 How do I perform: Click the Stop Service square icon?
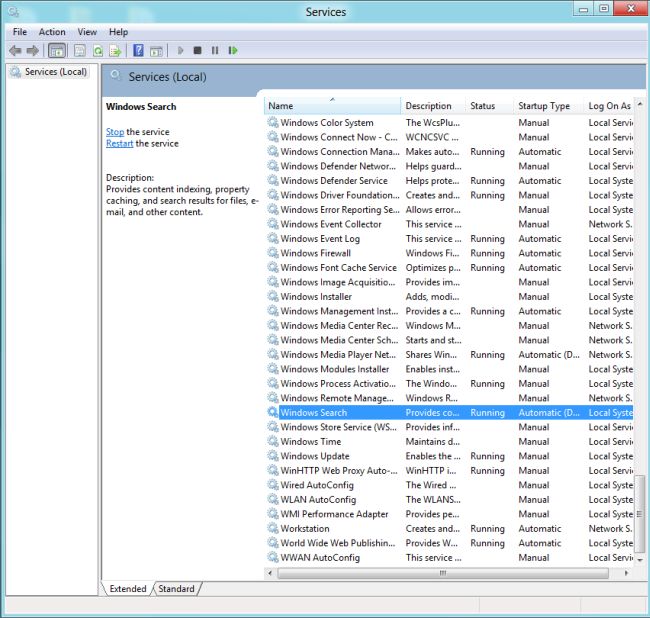pos(197,51)
